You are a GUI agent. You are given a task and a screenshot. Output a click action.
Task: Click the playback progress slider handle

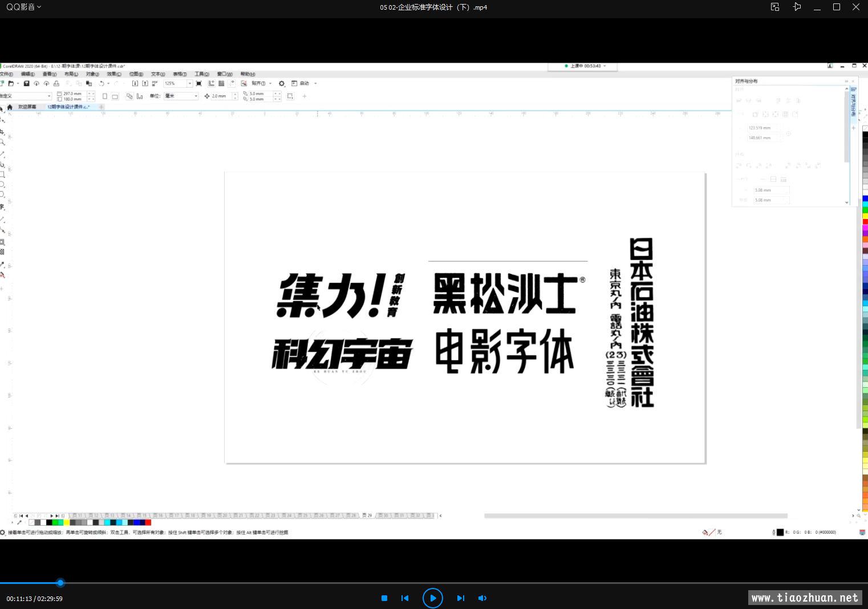60,583
